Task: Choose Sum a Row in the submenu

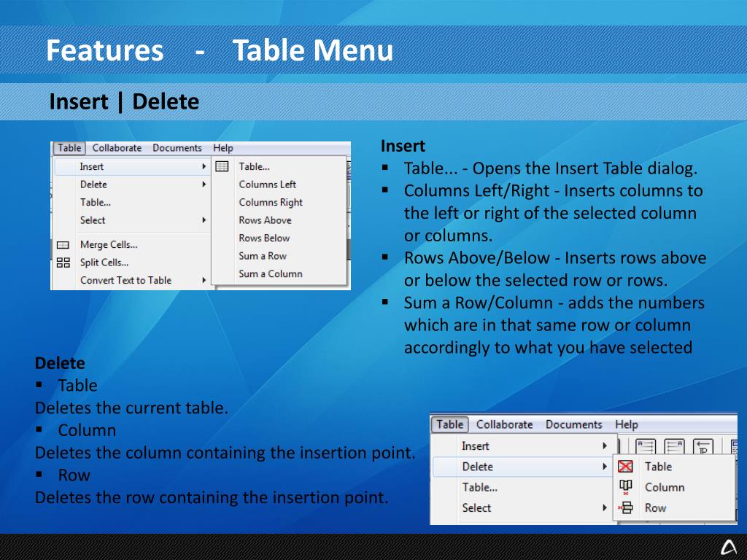Action: [x=279, y=256]
